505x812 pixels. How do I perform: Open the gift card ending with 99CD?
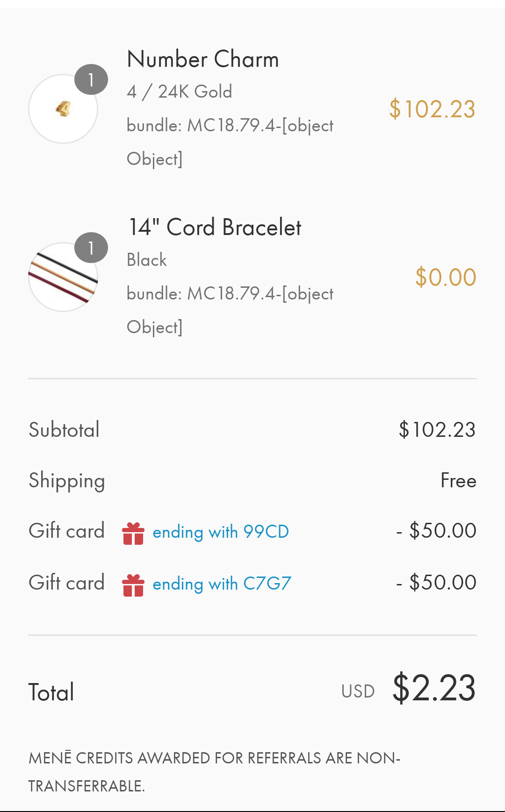coord(221,532)
